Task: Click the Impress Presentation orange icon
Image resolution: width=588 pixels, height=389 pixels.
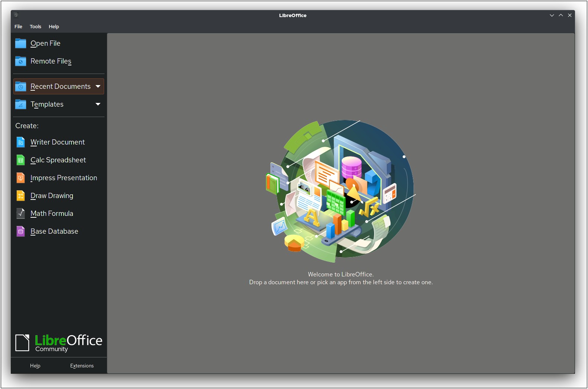Action: tap(21, 178)
